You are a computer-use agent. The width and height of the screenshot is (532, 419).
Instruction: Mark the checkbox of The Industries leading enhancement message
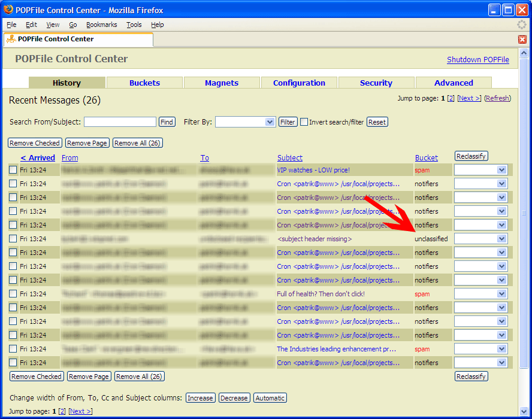click(x=13, y=348)
